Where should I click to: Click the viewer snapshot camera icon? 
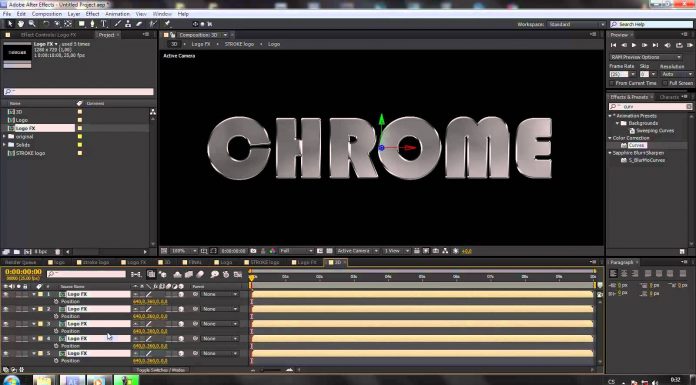pyautogui.click(x=253, y=251)
